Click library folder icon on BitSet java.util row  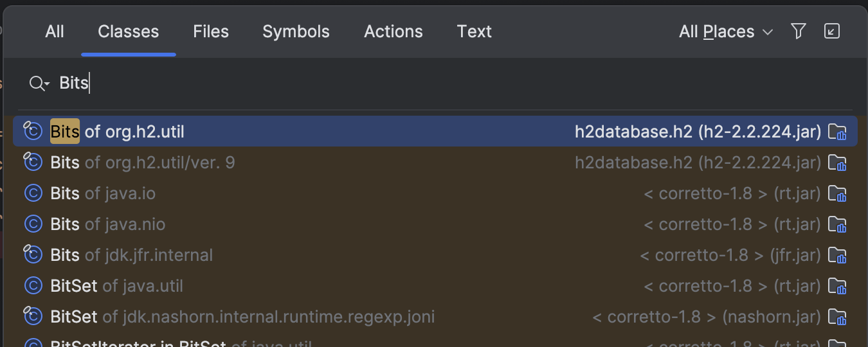(836, 286)
